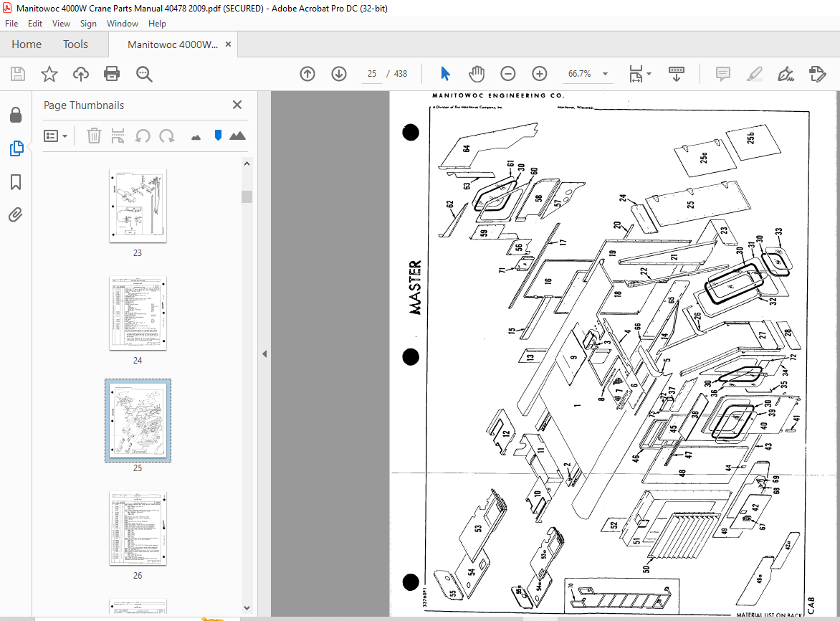Viewport: 840px width, 621px height.
Task: Click the Save file icon
Action: point(18,74)
